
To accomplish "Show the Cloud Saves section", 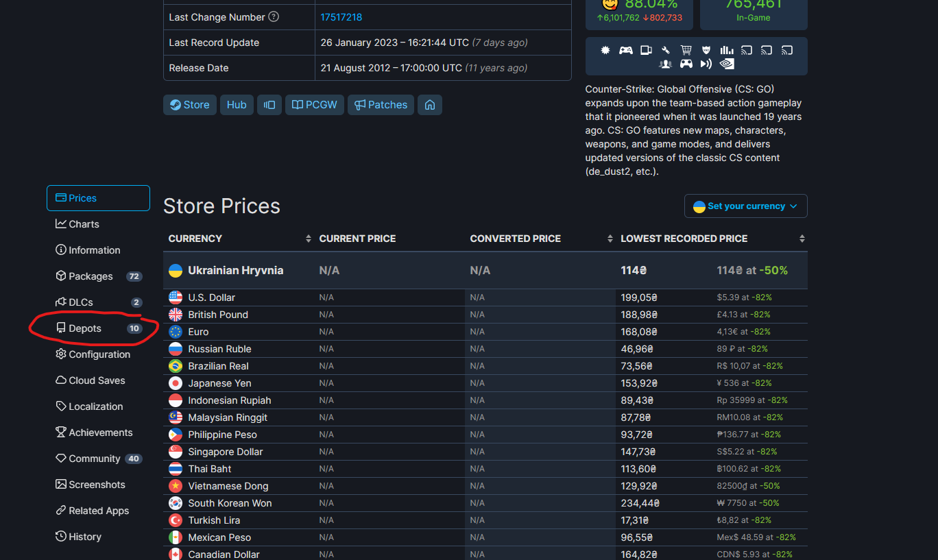I will [98, 380].
